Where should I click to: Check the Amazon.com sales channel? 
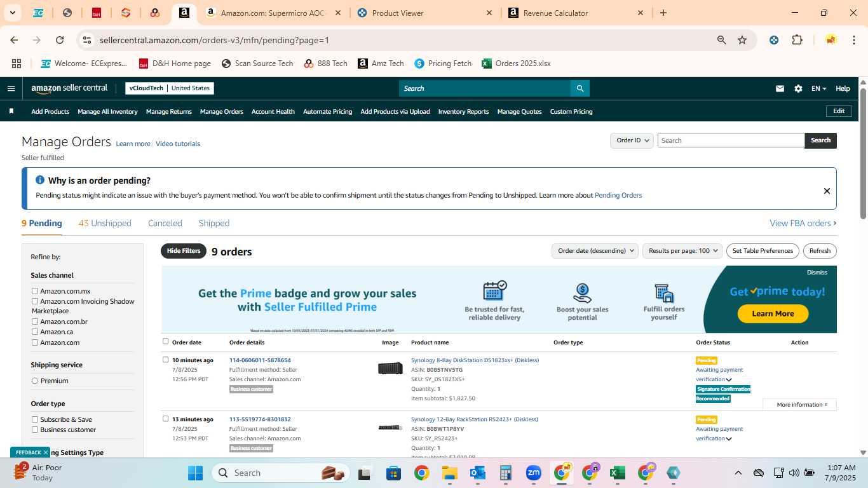tap(35, 342)
